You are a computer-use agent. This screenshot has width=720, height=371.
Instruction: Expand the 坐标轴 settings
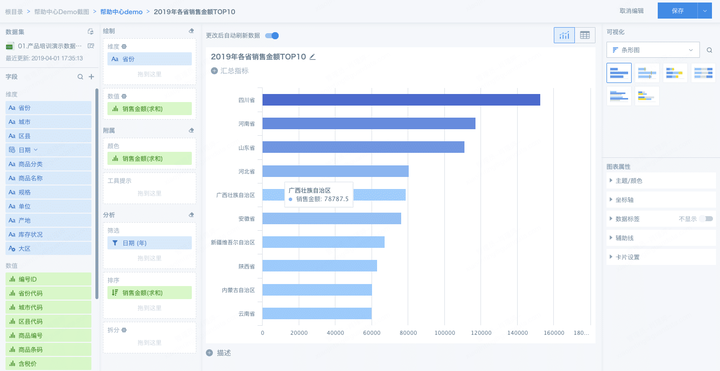(661, 200)
